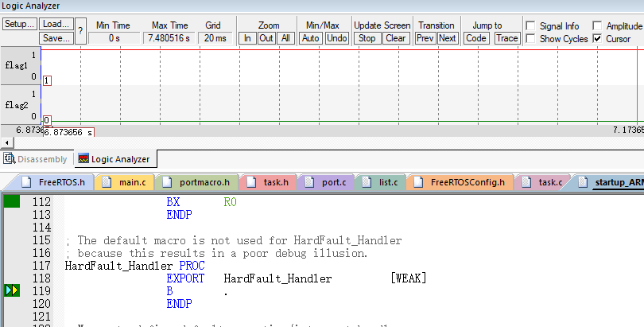This screenshot has height=327, width=644.
Task: Click the Disassembly tab icon
Action: pos(9,158)
